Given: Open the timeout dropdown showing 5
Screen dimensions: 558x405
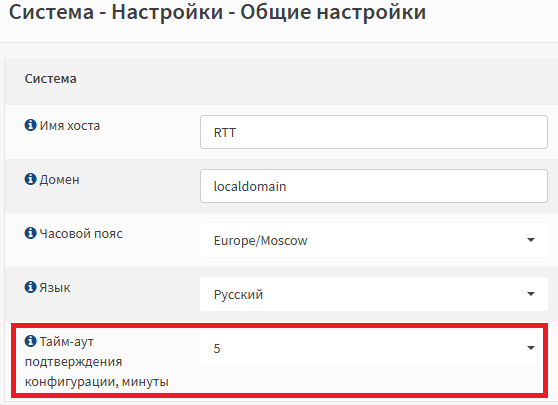Looking at the screenshot, I should tap(374, 348).
